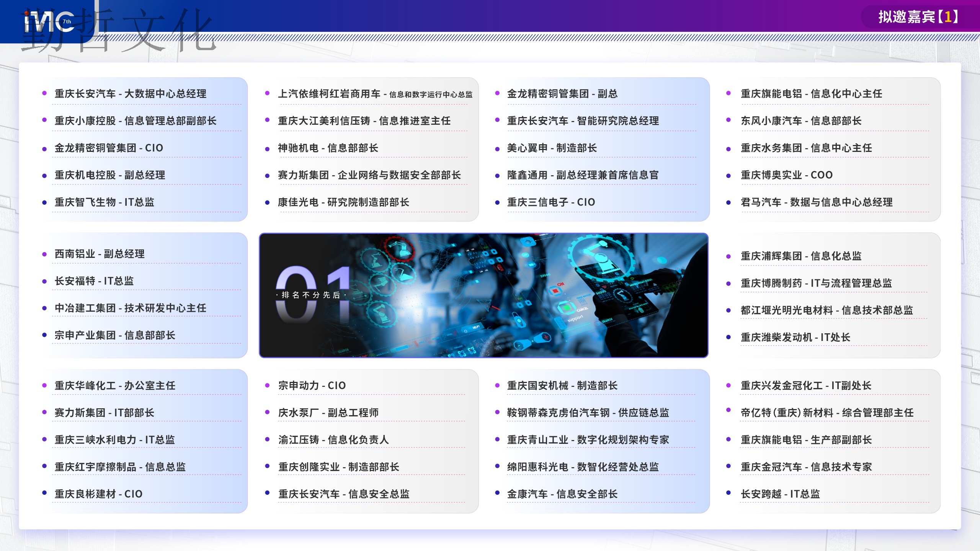Screen dimensions: 980x551
Task: Click the central 01 industrial technology image
Action: (483, 295)
